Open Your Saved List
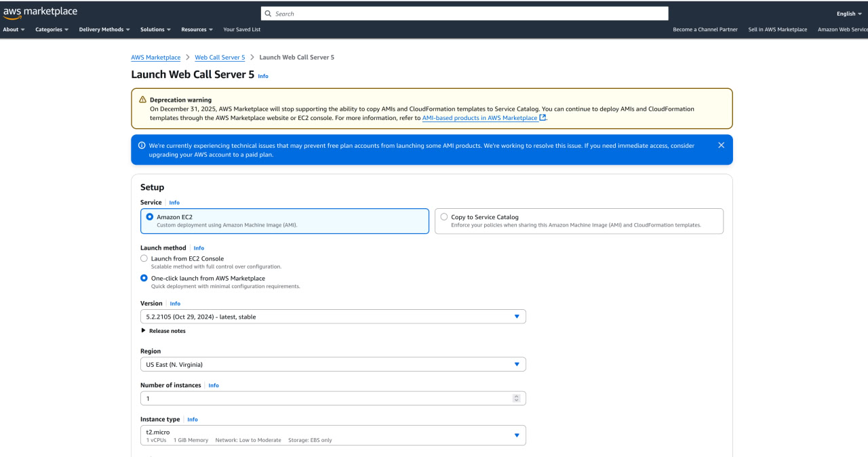 pos(242,29)
